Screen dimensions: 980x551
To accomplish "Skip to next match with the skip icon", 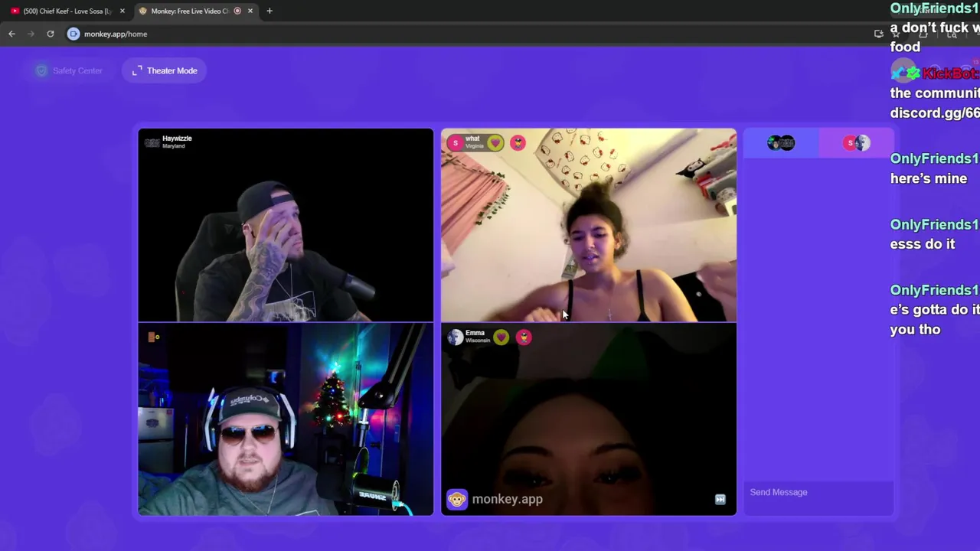I will 720,499.
